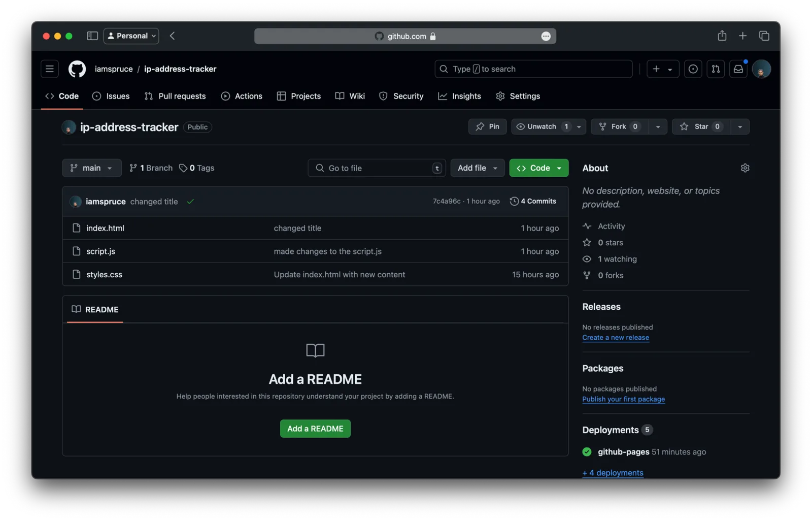Click the Go to file search field

tap(377, 168)
